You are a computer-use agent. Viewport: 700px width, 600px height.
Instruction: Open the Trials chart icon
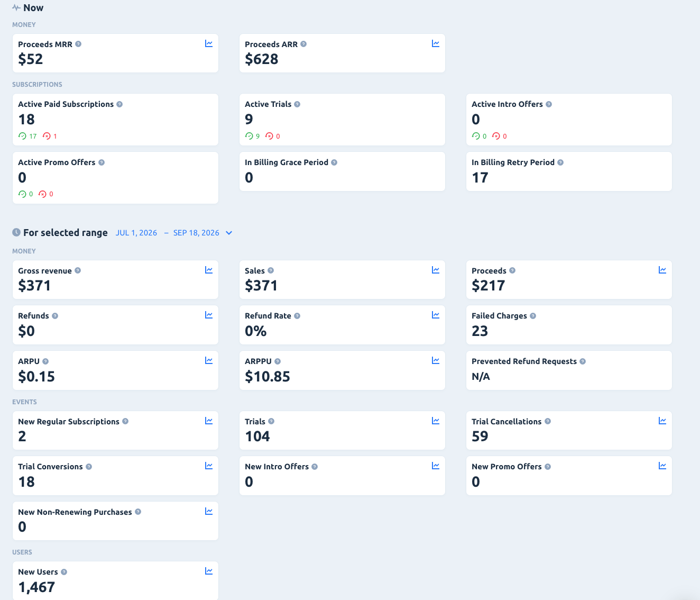[x=436, y=421]
